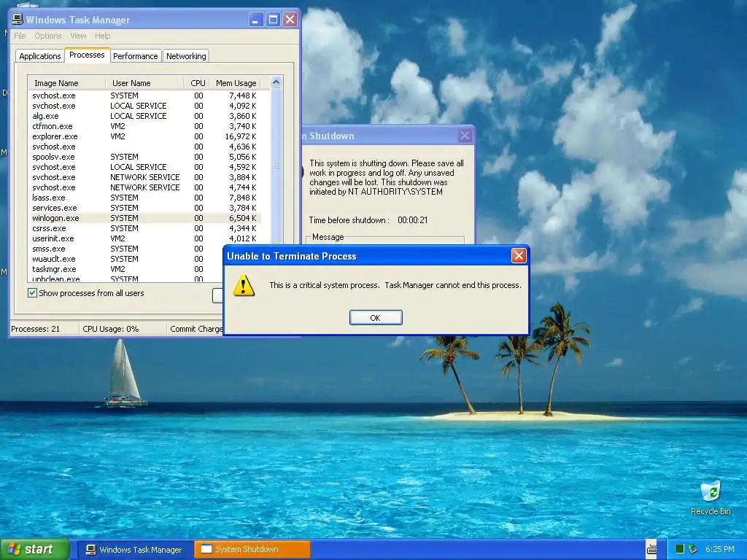Close the Windows Task Manager window
Screen dimensions: 747x560
tap(290, 20)
